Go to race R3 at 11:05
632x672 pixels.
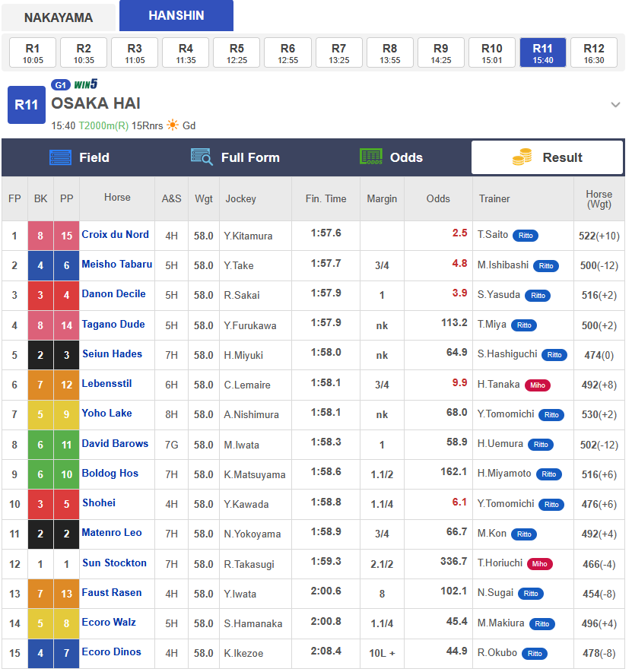pyautogui.click(x=135, y=53)
